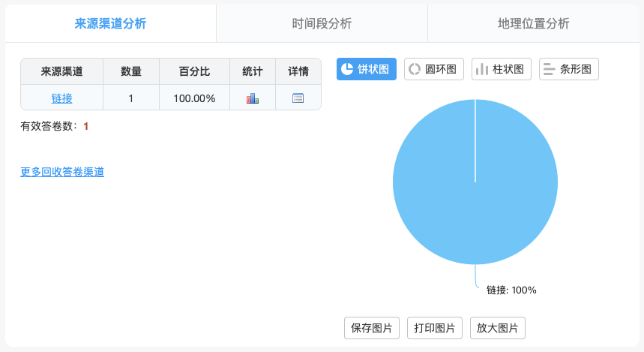Switch to the 地理位置分析 tab

534,23
